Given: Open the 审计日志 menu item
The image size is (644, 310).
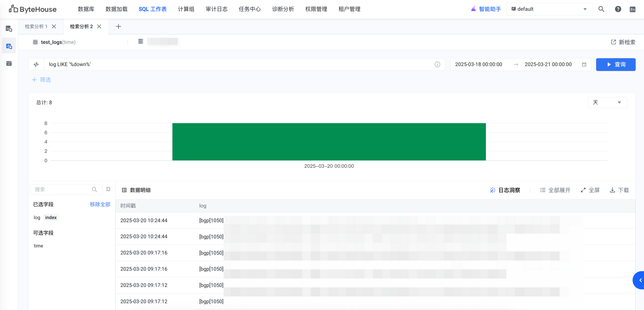Looking at the screenshot, I should point(216,9).
